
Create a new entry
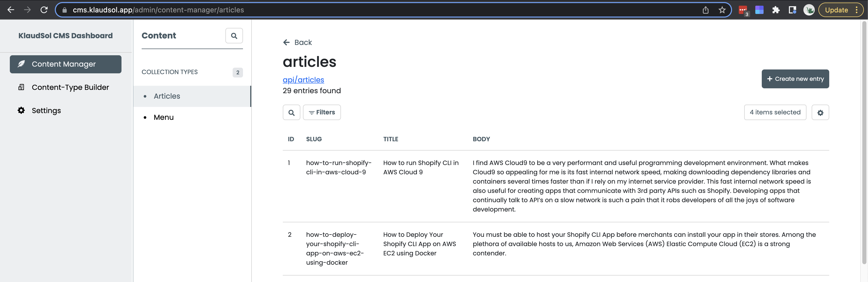795,79
